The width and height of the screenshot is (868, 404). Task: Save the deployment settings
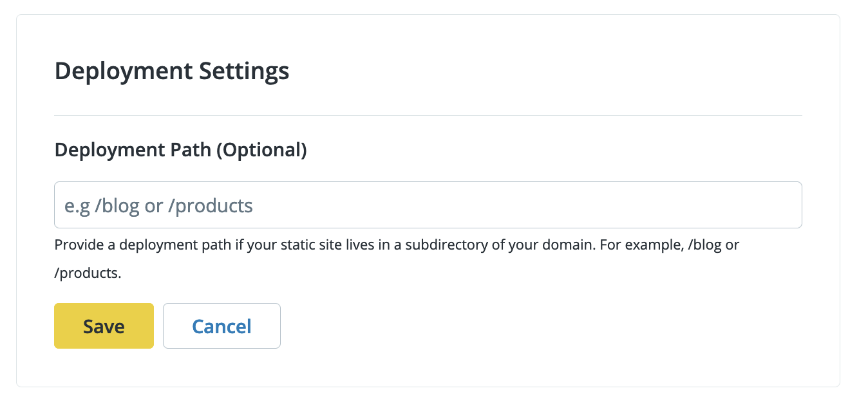point(104,326)
